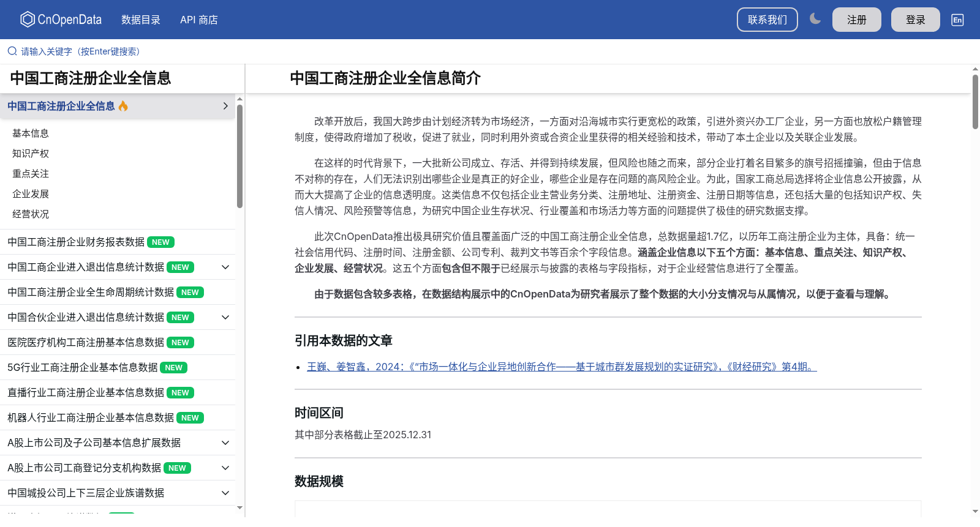Click the 中国工商注册企业全信息简介 page heading
980x527 pixels.
(385, 78)
